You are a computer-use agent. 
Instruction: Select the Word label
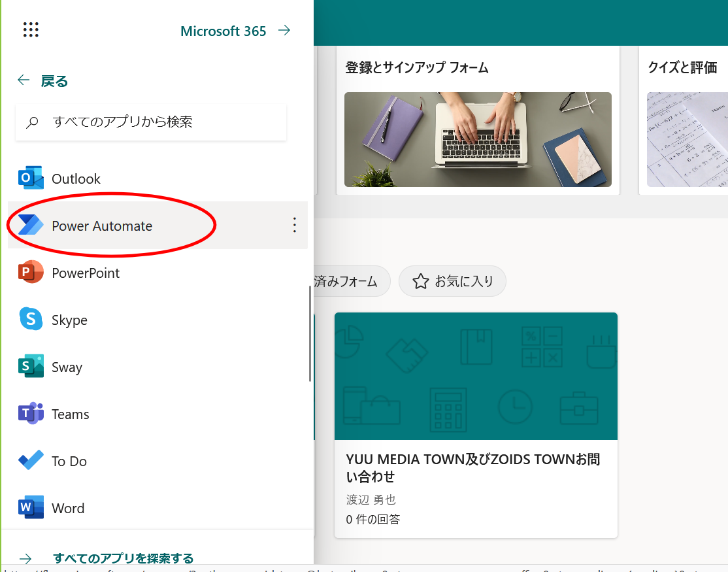point(68,509)
